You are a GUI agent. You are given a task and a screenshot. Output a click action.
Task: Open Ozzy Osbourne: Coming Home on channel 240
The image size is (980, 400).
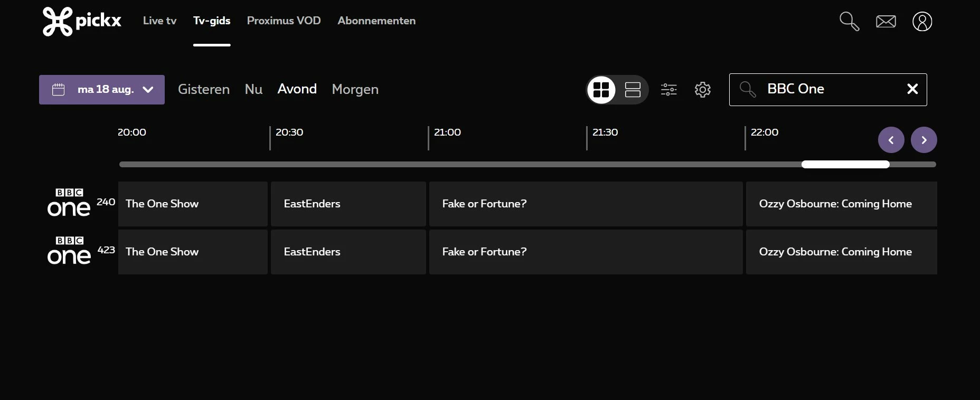click(x=842, y=204)
